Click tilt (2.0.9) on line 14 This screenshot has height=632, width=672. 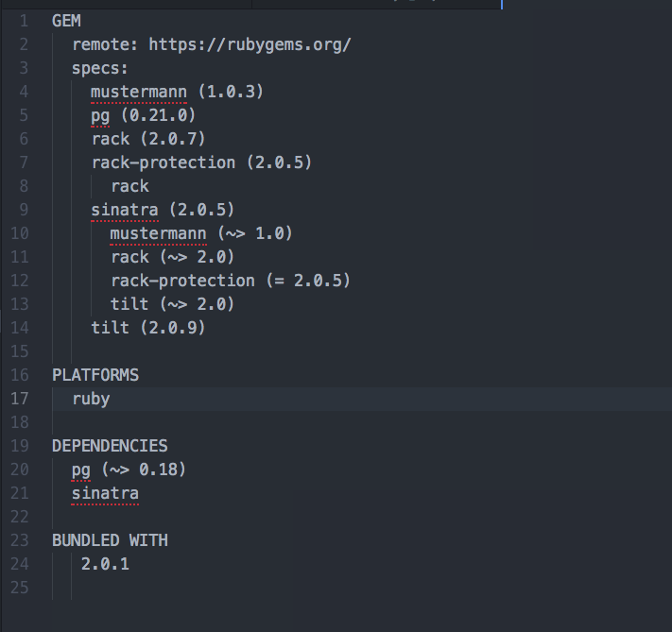[148, 328]
